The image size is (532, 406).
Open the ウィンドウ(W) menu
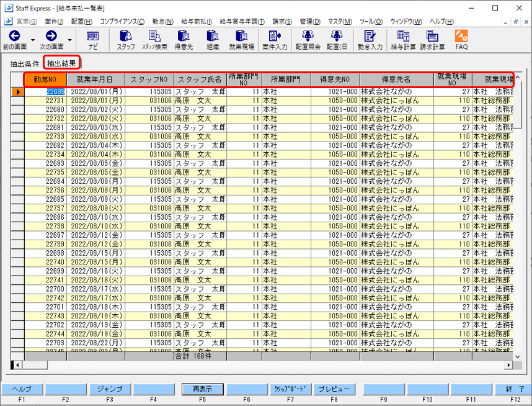(x=406, y=22)
